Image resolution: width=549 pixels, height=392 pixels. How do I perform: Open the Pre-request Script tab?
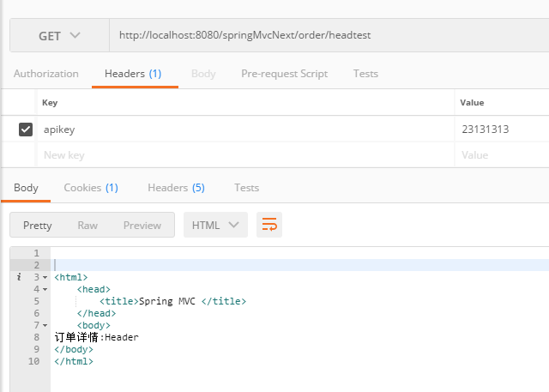(284, 74)
